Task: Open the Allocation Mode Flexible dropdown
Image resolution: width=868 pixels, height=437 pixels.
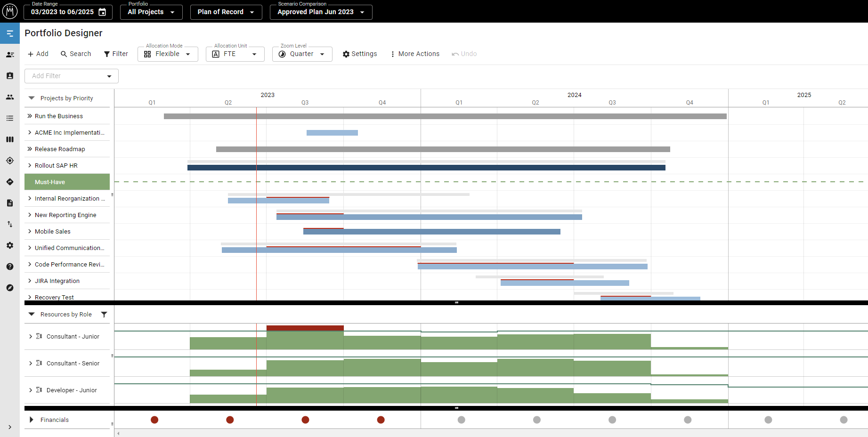Action: 168,54
